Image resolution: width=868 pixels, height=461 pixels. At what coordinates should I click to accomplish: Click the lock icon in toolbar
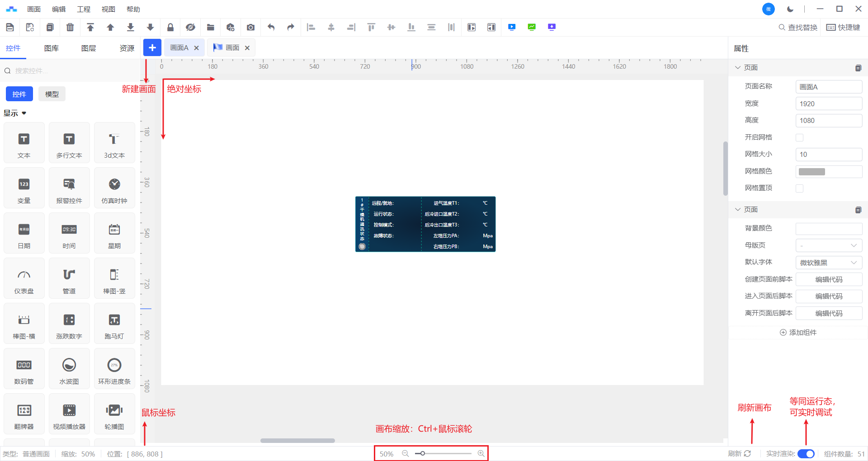pos(170,28)
